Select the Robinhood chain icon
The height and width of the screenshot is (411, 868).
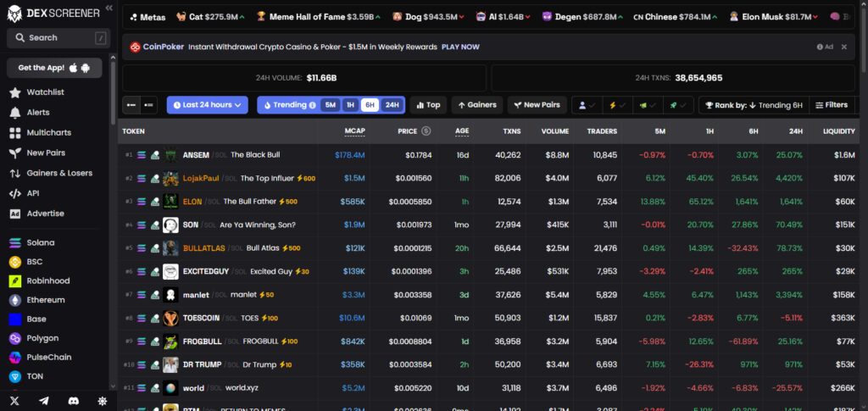15,281
